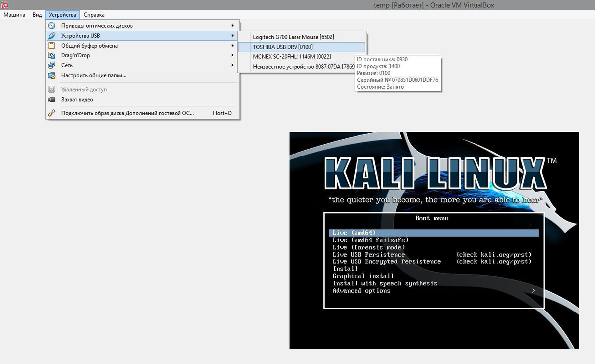Screen dimensions: 595x364
Task: Click Общий буфер обмена label
Action: (x=89, y=46)
